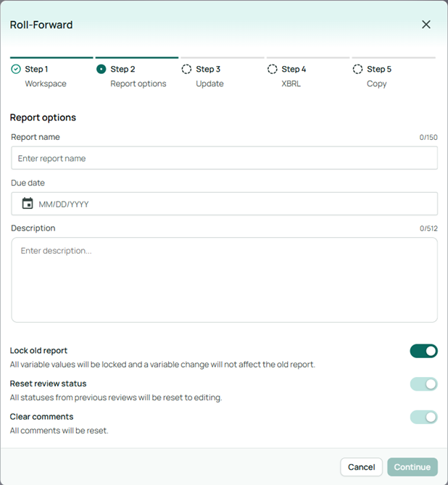The image size is (448, 485).
Task: Click the Step 4 dashed circle icon
Action: 273,69
